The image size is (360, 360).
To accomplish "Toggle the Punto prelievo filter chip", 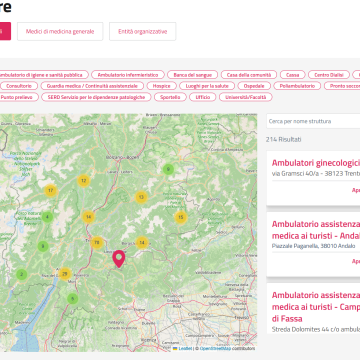I will click(x=18, y=97).
